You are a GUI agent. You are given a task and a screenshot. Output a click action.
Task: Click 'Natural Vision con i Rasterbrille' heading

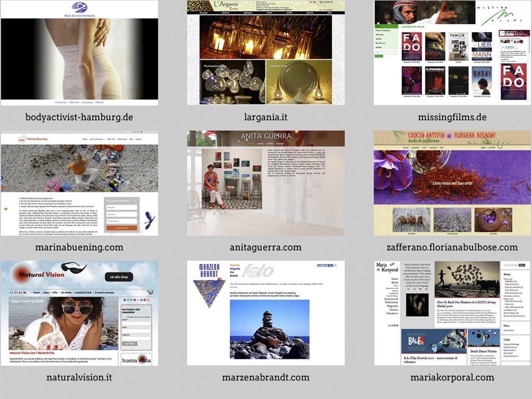(32, 353)
